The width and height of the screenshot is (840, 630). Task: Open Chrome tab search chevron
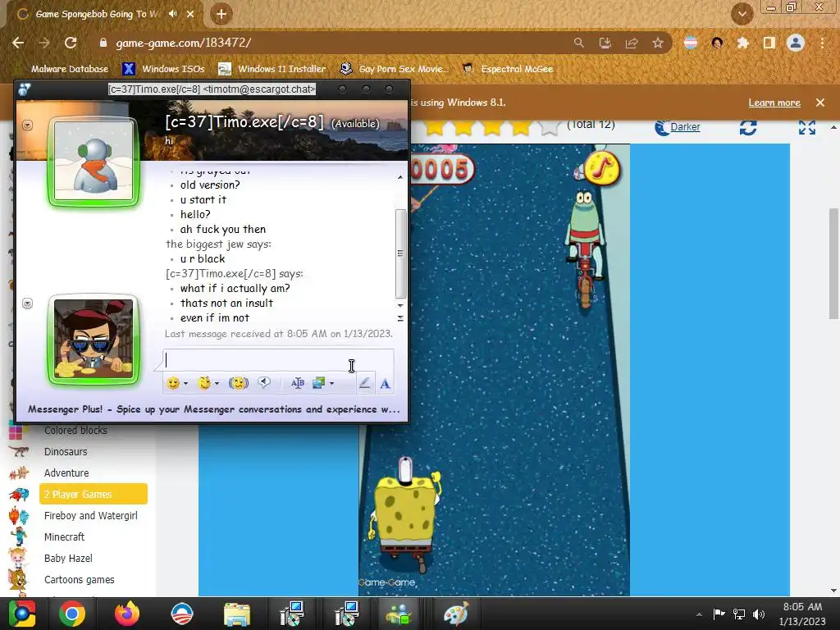tap(742, 14)
